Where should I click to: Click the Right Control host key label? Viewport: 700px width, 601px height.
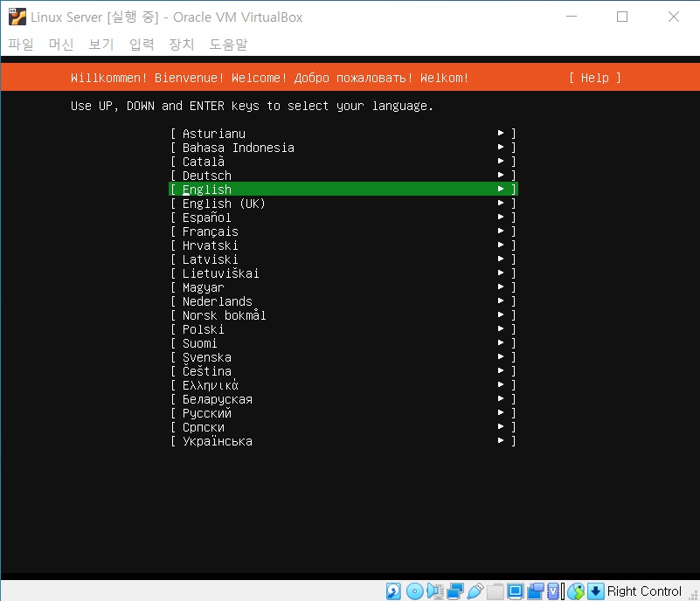pyautogui.click(x=644, y=591)
